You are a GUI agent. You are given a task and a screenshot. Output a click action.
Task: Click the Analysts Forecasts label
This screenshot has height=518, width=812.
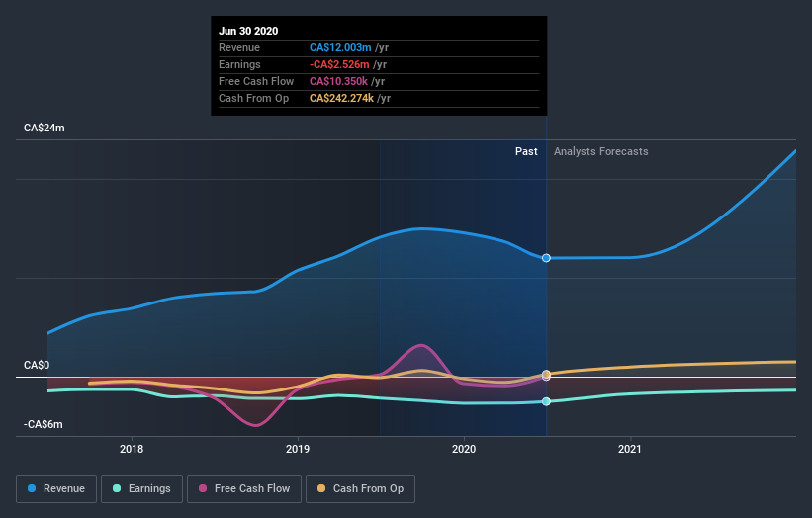pos(600,151)
